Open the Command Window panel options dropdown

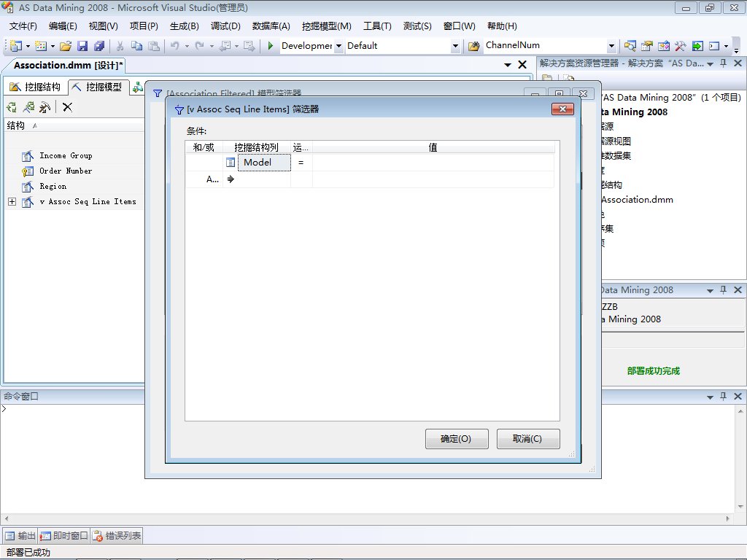tap(710, 397)
